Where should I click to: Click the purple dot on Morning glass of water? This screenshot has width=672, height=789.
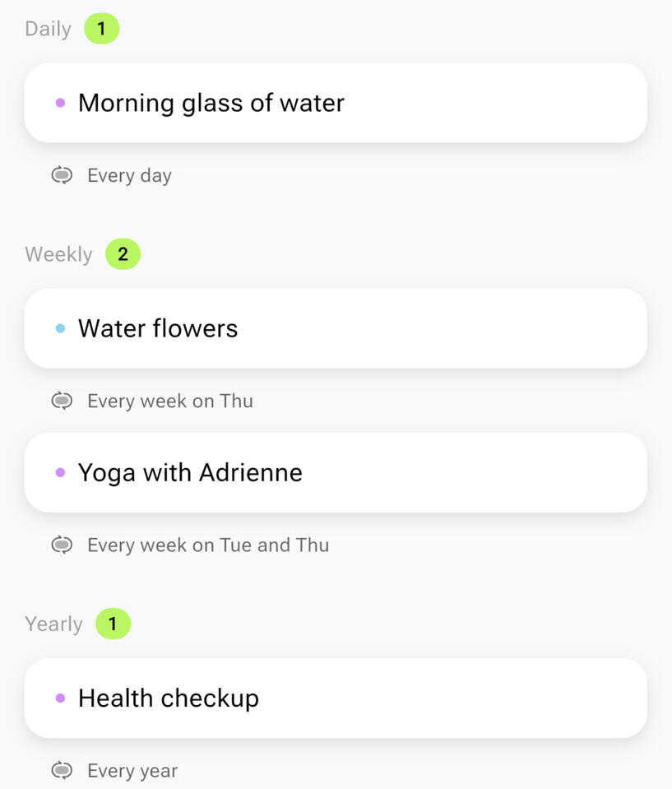[x=60, y=103]
